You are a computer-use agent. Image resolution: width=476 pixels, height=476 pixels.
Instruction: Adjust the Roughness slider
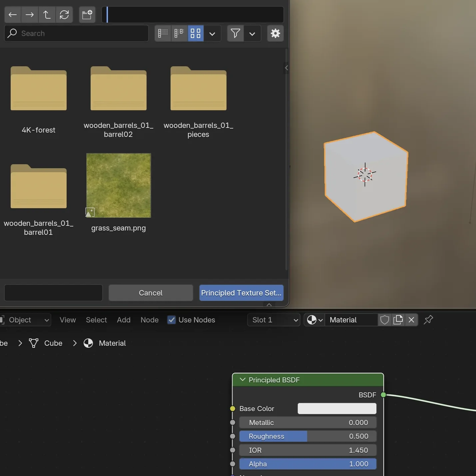308,436
